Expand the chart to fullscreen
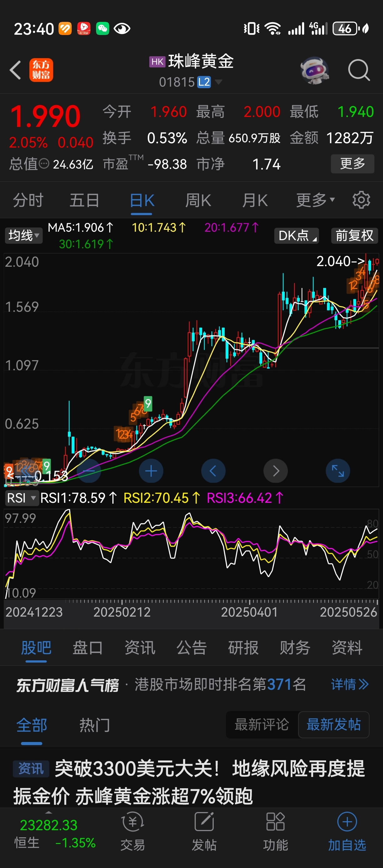Screen dimensions: 383x868 (x=338, y=471)
